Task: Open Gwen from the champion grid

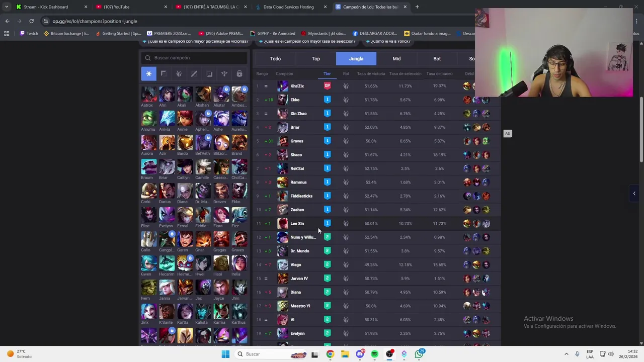Action: pos(148,263)
